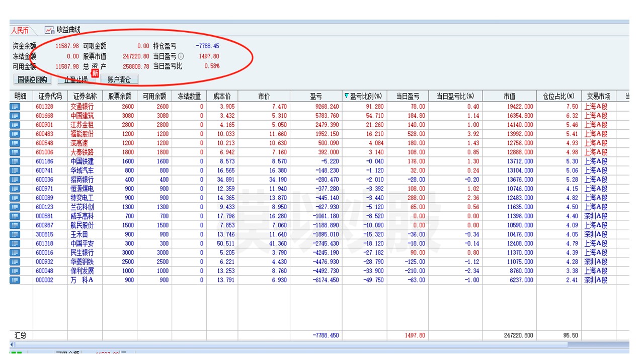This screenshot has height=362, width=644.
Task: Sort by the 股票余额 column header
Action: point(120,96)
